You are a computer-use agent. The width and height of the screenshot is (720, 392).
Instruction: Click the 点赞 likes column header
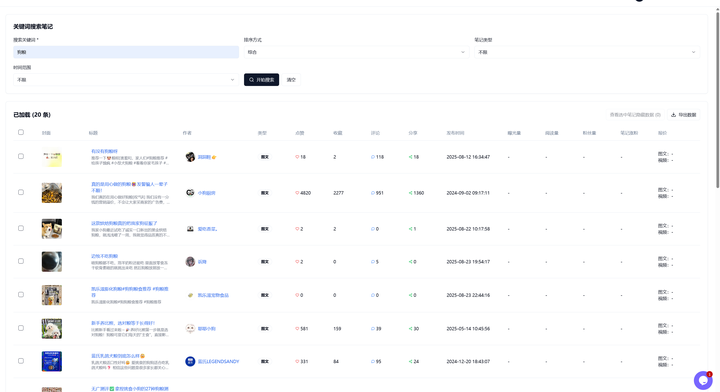point(299,133)
